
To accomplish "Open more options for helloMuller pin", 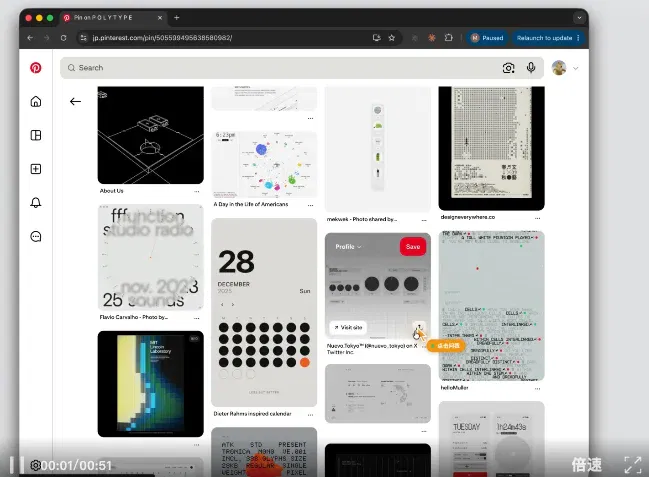I will [537, 388].
